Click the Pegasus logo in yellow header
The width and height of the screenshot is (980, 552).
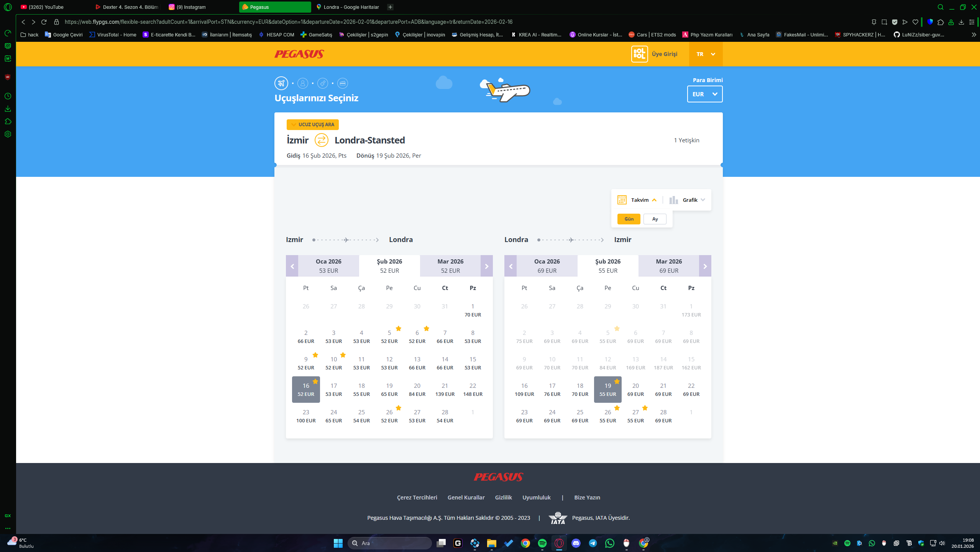click(299, 54)
